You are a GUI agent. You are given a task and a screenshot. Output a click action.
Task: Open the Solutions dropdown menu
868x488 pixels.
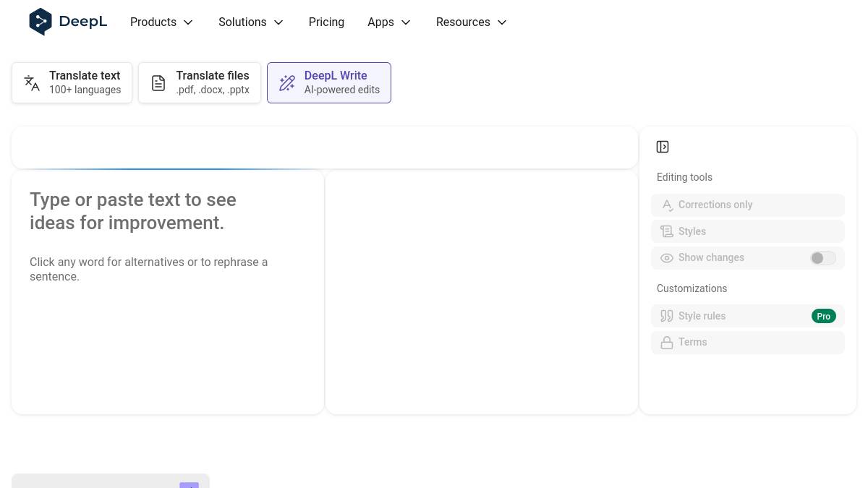tap(250, 22)
